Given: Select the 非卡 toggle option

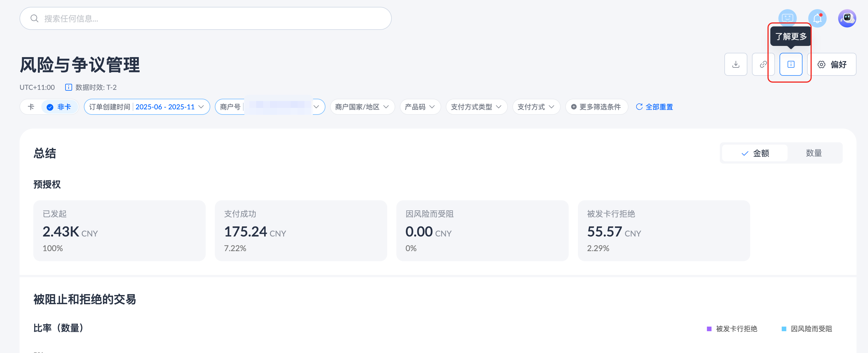Looking at the screenshot, I should point(59,107).
